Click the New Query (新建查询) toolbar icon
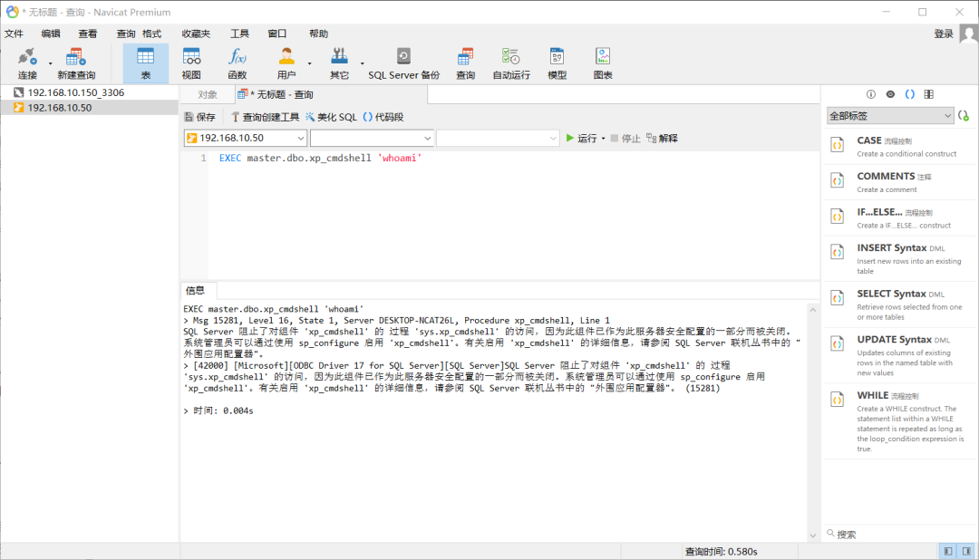 click(x=76, y=63)
